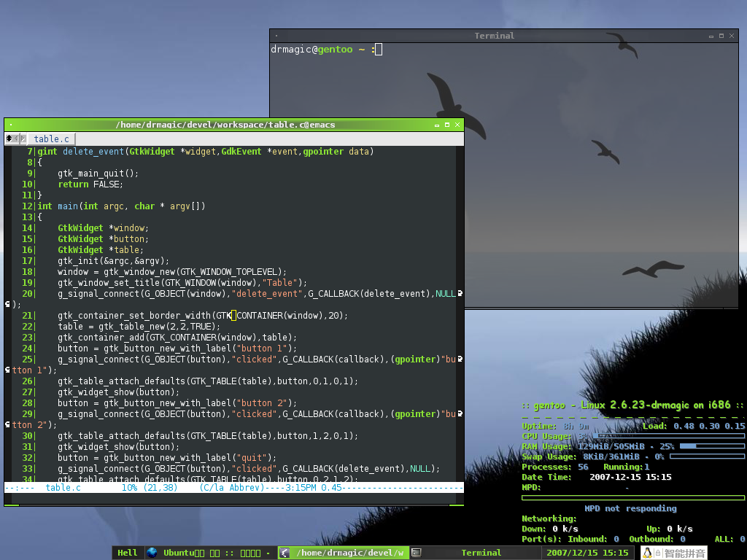The height and width of the screenshot is (560, 747).
Task: Click the "button 1" string on line 24
Action: click(x=262, y=349)
